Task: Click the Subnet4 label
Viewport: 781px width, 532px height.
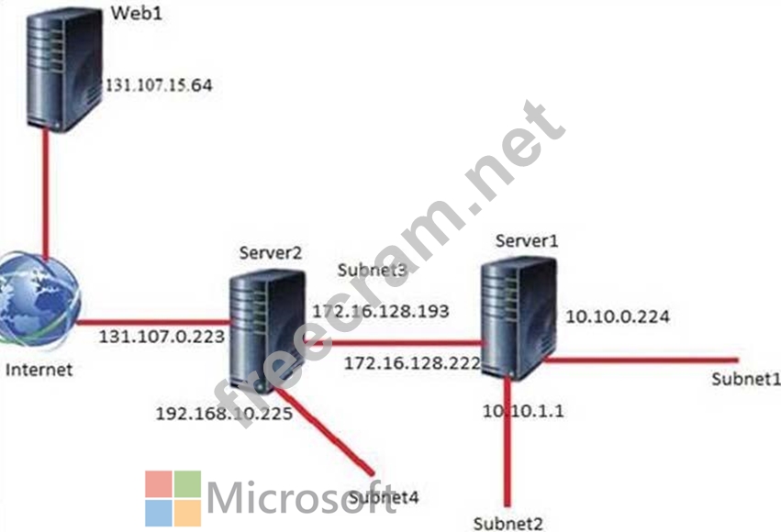Action: tap(384, 496)
